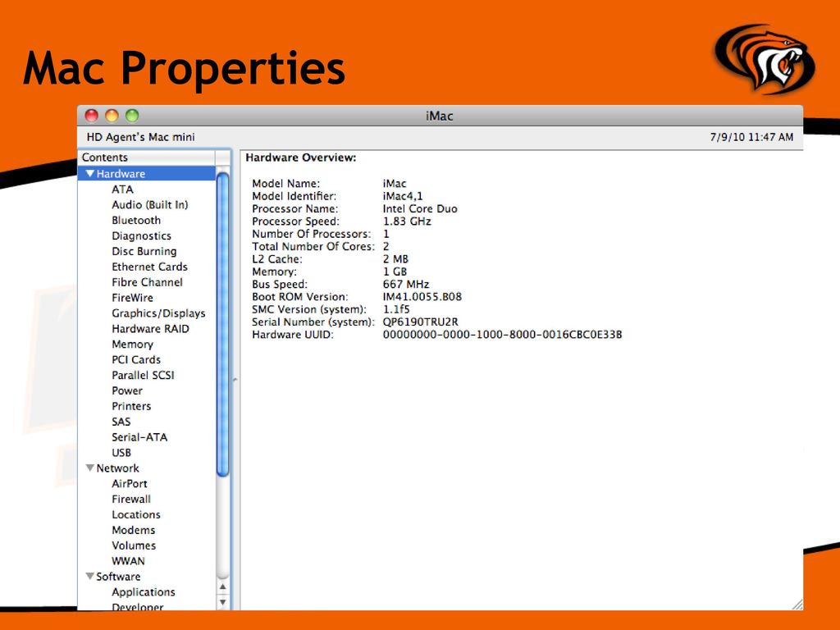Select Serial-ATA entry
The image size is (840, 630).
pos(139,437)
